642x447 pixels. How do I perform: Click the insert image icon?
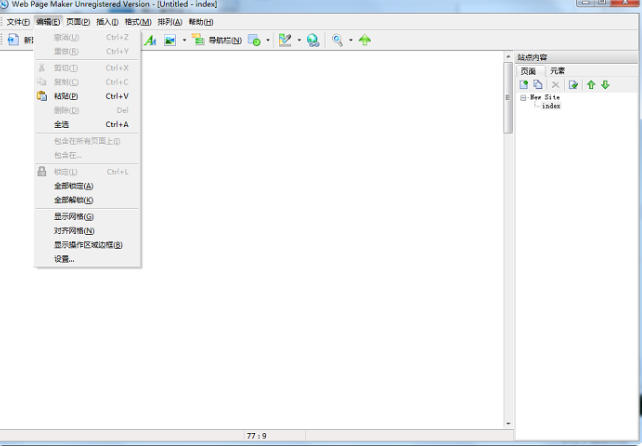coord(170,40)
